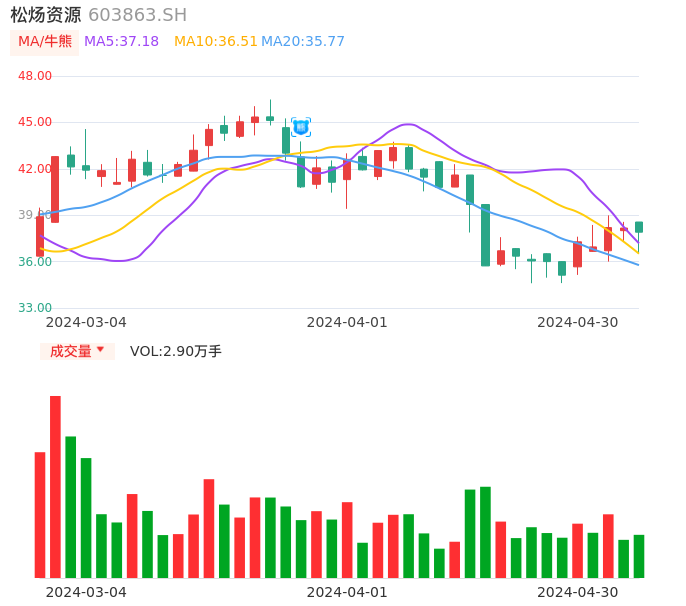Click the stock name 松炀资源
The image size is (686, 606).
(46, 15)
